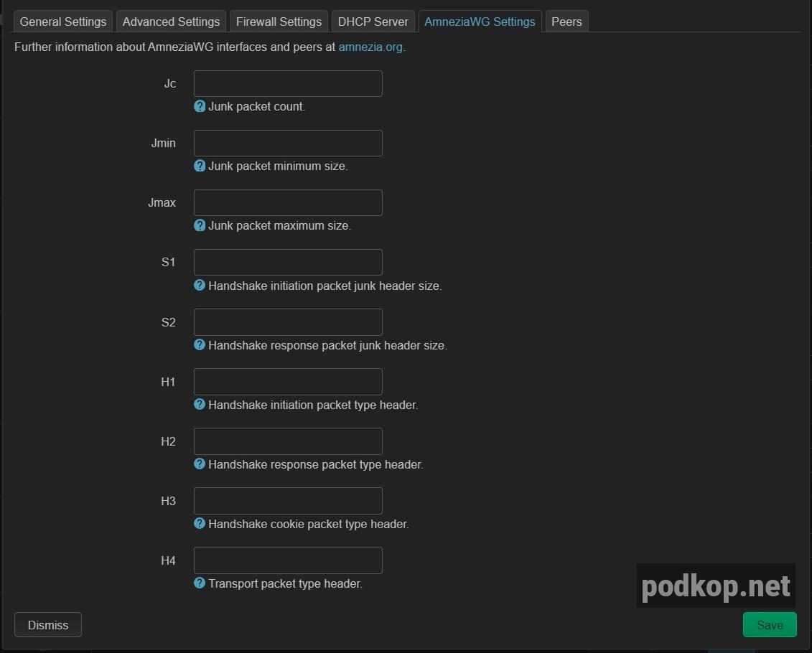This screenshot has height=653, width=812.
Task: Click the help icon for H3 cookie packet header
Action: [199, 524]
